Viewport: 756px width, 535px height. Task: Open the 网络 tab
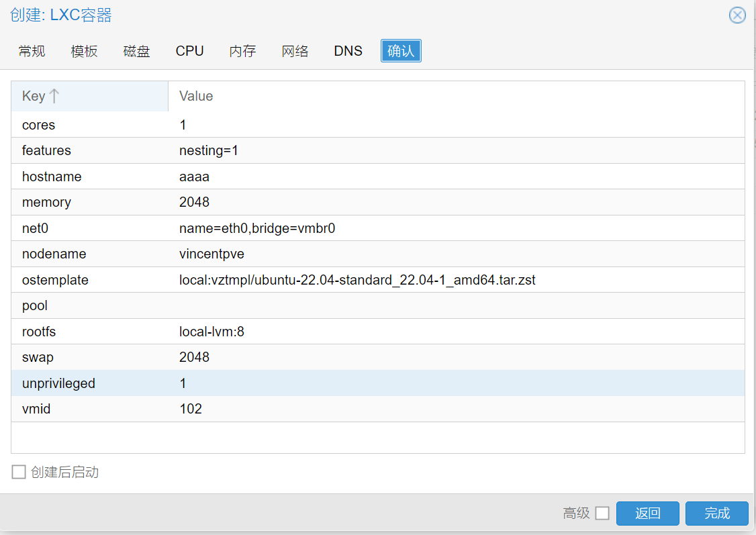pyautogui.click(x=295, y=51)
